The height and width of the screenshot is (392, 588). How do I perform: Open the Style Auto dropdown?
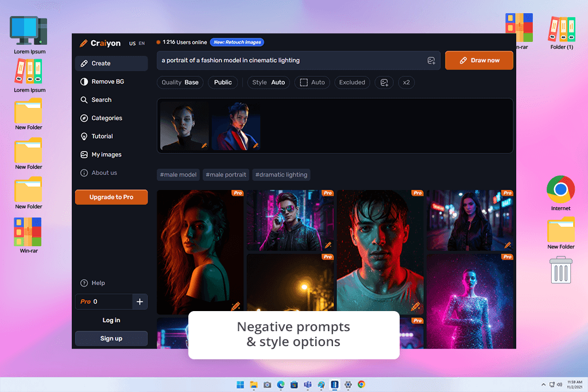coord(269,83)
